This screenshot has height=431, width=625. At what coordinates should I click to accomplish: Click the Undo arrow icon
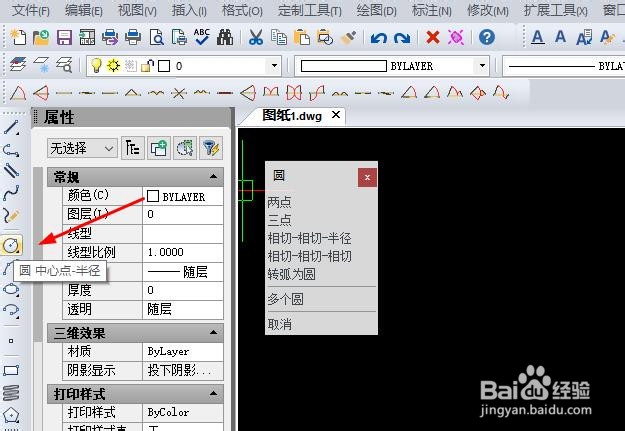coord(379,38)
